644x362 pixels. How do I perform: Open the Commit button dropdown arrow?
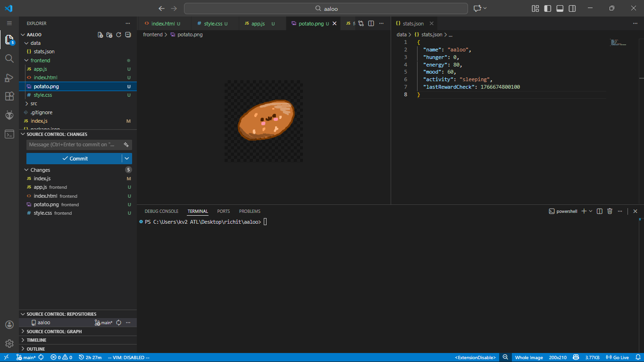[x=127, y=159]
